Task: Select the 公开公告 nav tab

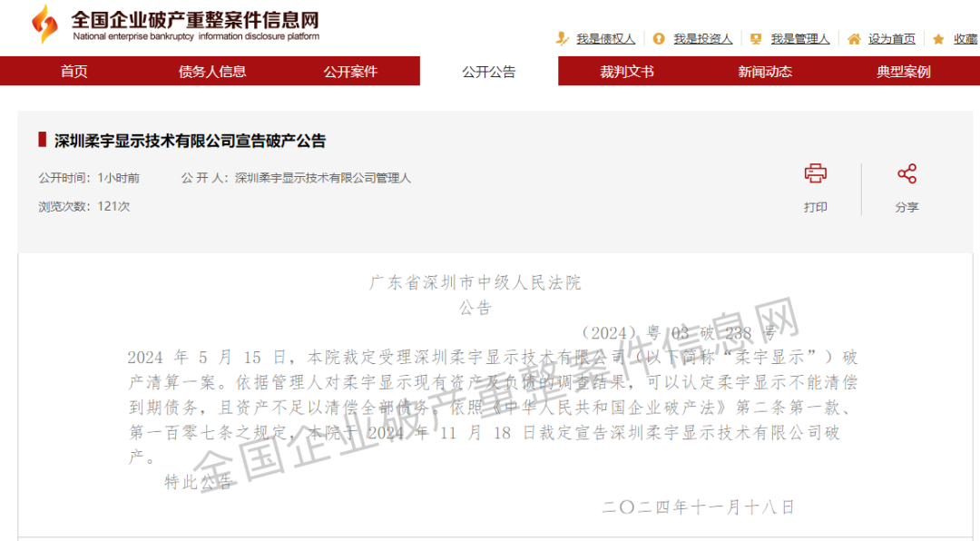Action: tap(489, 72)
